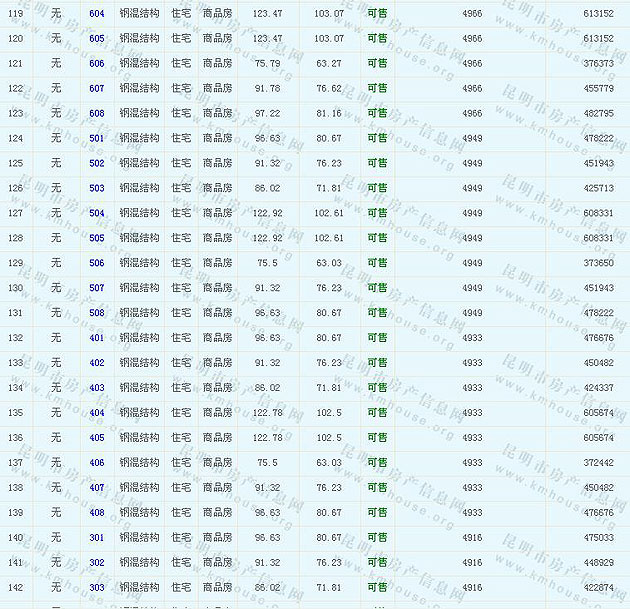Click 可售 status in row 119

coord(377,13)
